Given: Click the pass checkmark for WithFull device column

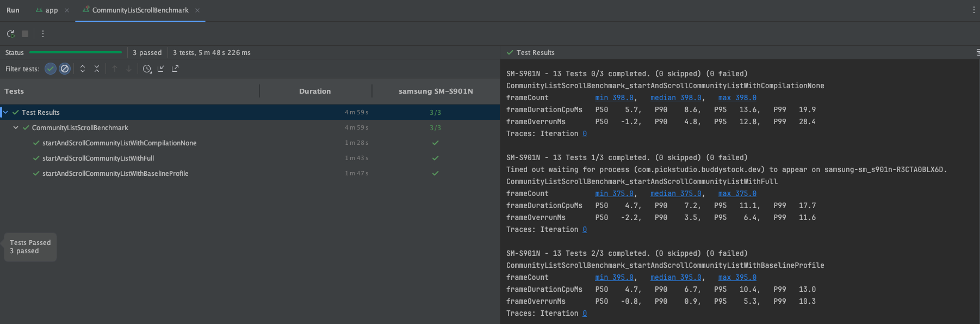Looking at the screenshot, I should (x=435, y=158).
